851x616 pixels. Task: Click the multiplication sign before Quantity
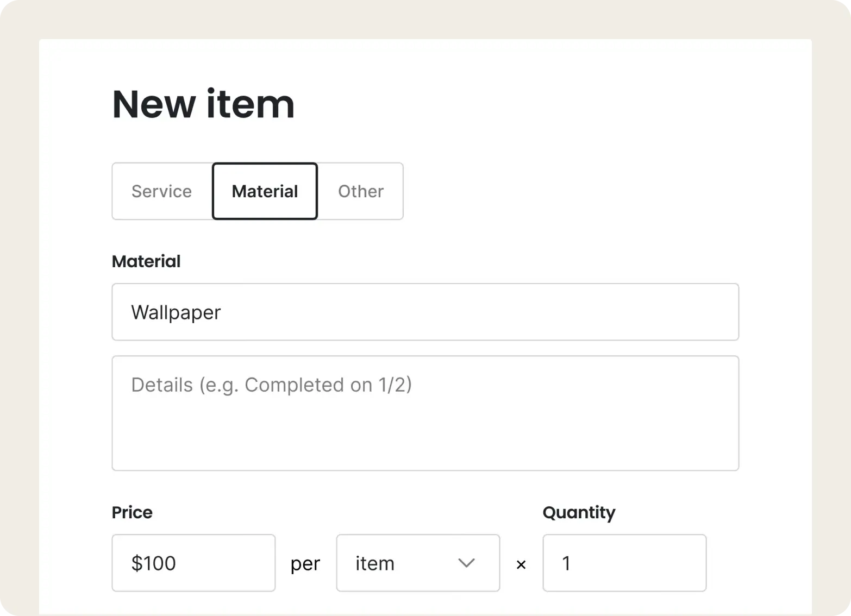coord(521,565)
